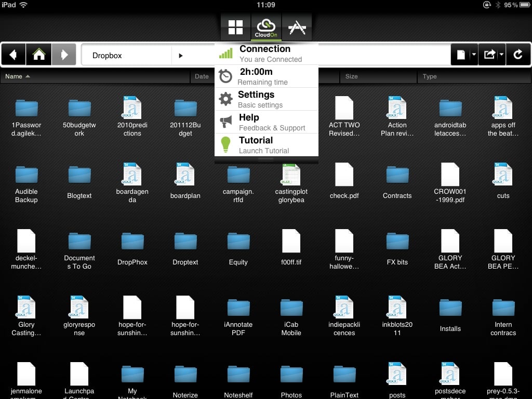Screen dimensions: 532x399
Task: Open the Connection menu entry
Action: pos(267,54)
